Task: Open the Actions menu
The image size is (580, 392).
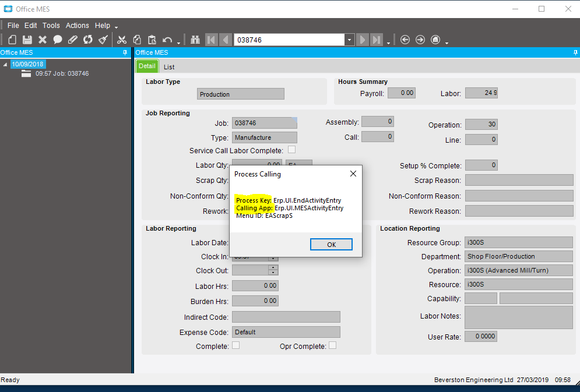Action: (x=78, y=26)
